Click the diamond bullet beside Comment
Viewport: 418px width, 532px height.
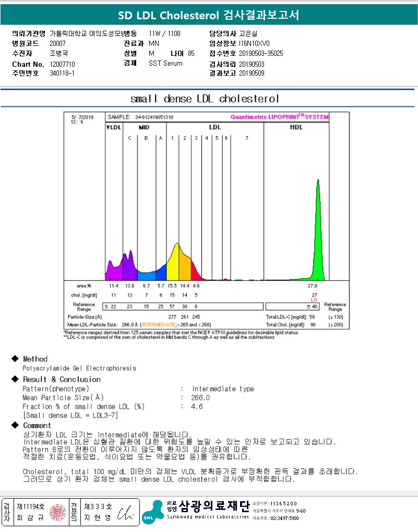click(x=15, y=426)
